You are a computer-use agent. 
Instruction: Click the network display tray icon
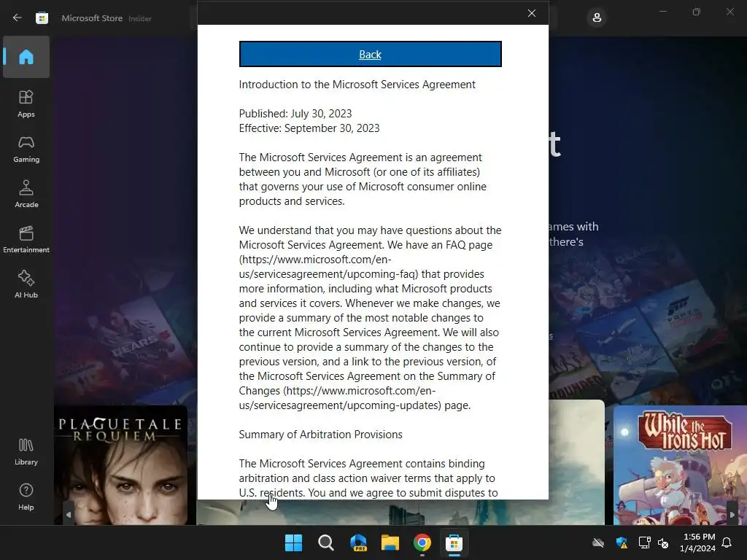pos(644,542)
